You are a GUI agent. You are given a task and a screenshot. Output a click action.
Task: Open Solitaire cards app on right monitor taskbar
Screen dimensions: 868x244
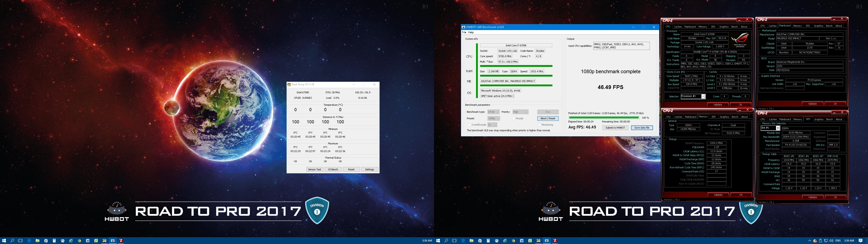497,241
